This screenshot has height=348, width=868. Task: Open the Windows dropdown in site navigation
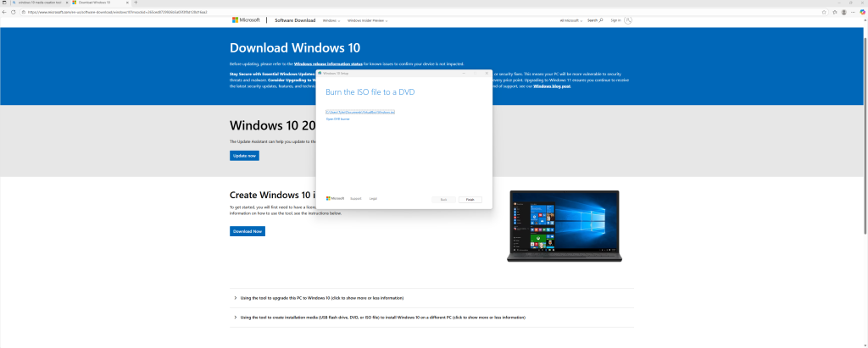tap(331, 19)
